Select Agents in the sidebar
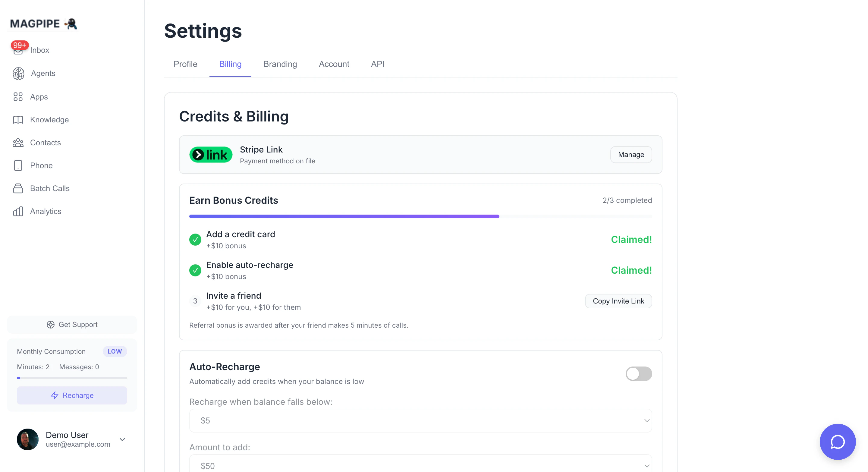This screenshot has height=472, width=868. pos(43,73)
